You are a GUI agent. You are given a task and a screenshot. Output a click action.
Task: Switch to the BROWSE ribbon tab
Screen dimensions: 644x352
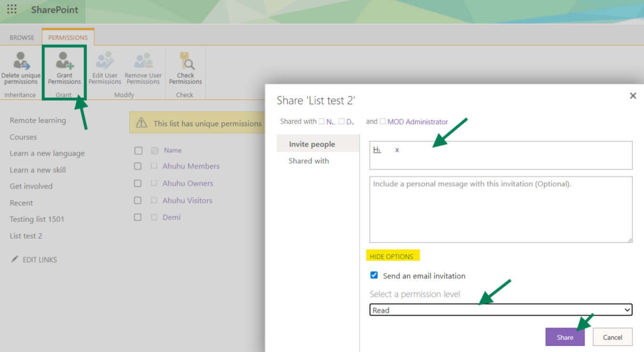(22, 38)
